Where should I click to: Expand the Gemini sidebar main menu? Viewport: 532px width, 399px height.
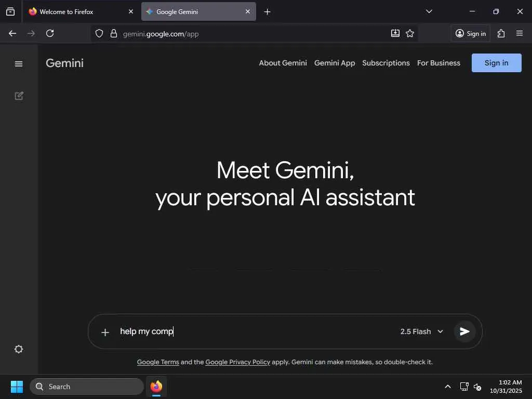[19, 64]
